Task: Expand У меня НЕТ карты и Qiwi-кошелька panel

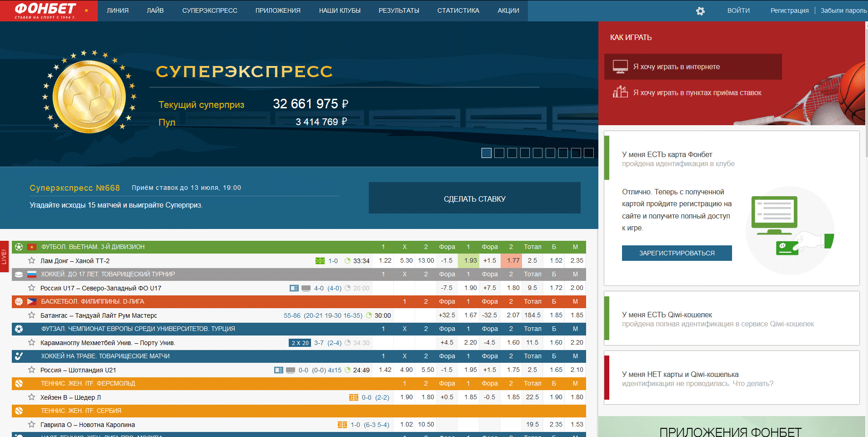Action: pos(732,378)
